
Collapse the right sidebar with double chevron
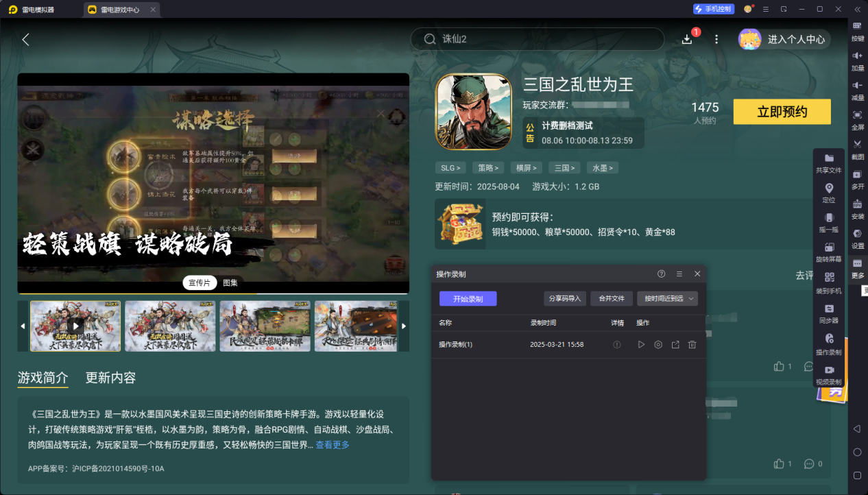857,9
